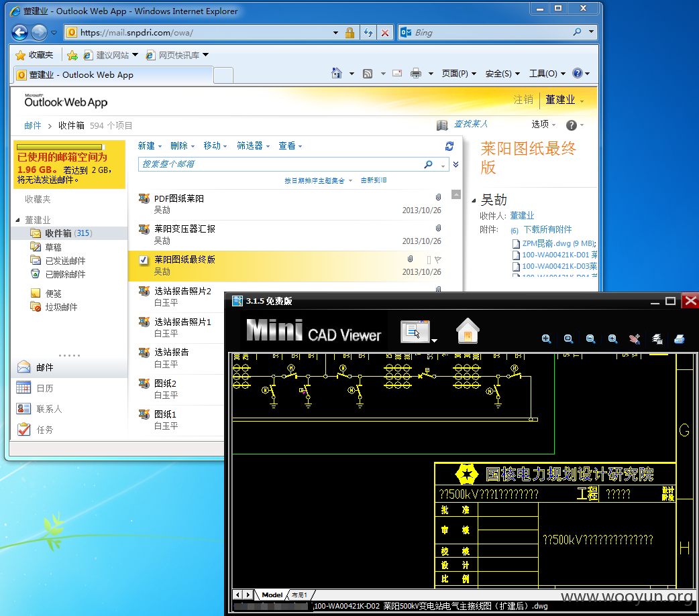699x616 pixels.
Task: Open the 筛选器 dropdown menu
Action: click(253, 145)
